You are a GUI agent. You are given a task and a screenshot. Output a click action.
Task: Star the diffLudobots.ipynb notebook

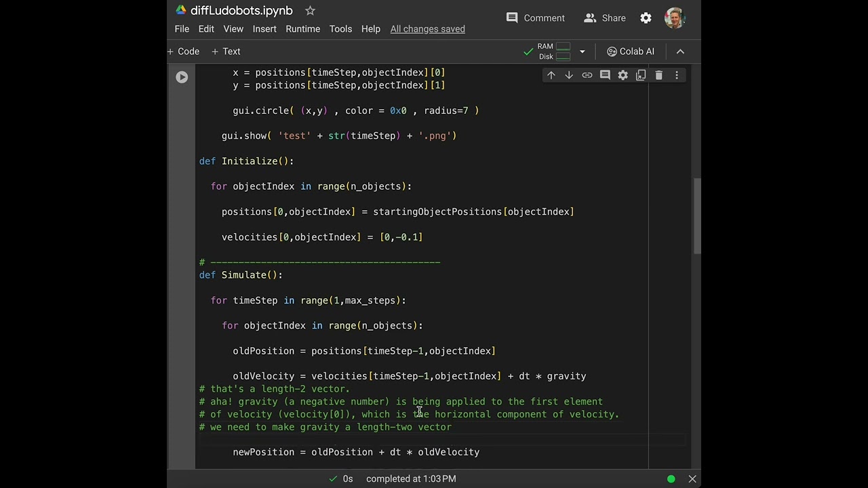(x=310, y=10)
